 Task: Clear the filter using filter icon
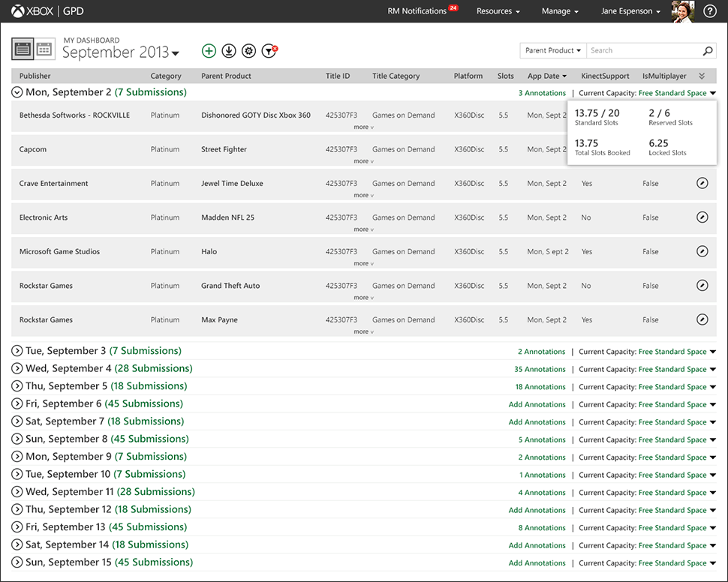click(269, 50)
